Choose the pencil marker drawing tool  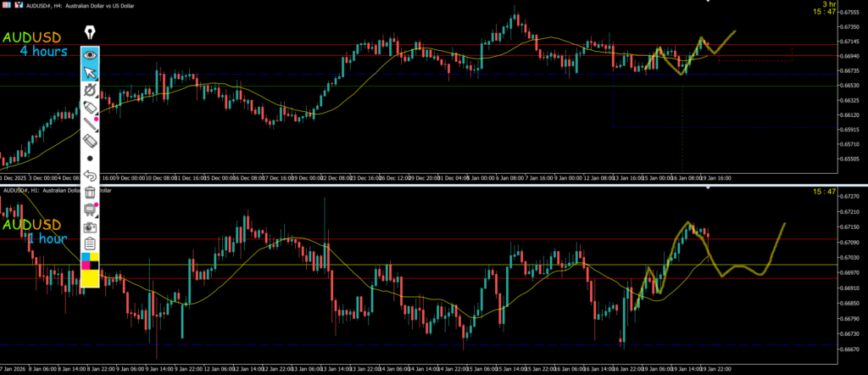coord(90,108)
